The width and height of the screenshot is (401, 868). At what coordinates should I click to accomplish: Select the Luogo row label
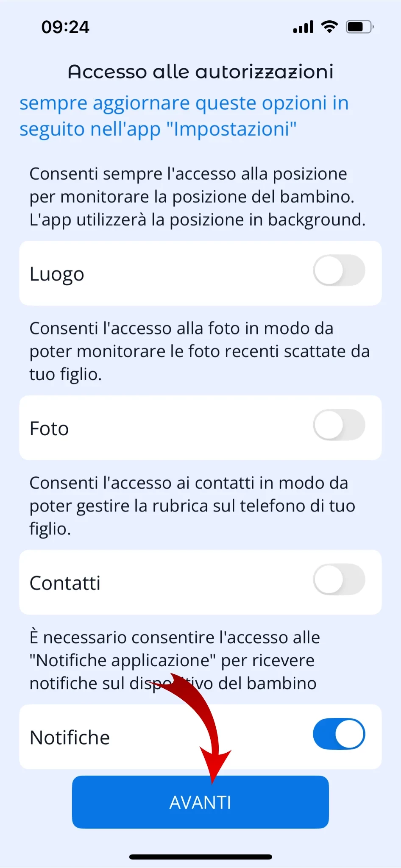click(57, 274)
